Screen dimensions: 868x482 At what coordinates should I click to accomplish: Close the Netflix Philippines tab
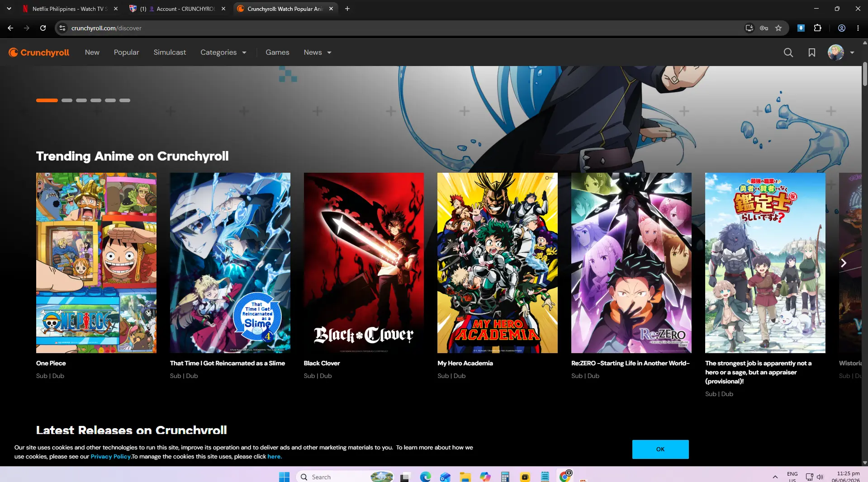pos(116,9)
